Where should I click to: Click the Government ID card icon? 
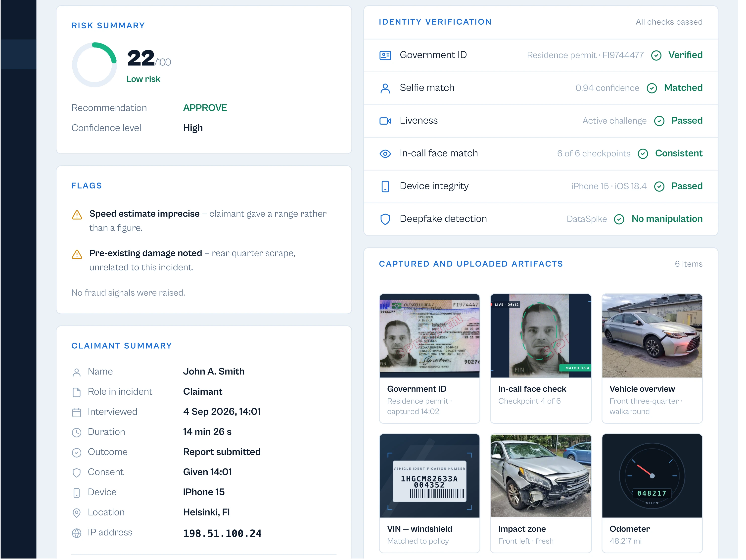tap(385, 55)
